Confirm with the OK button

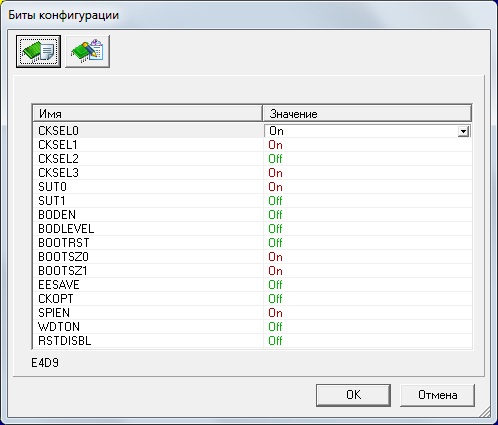(353, 395)
